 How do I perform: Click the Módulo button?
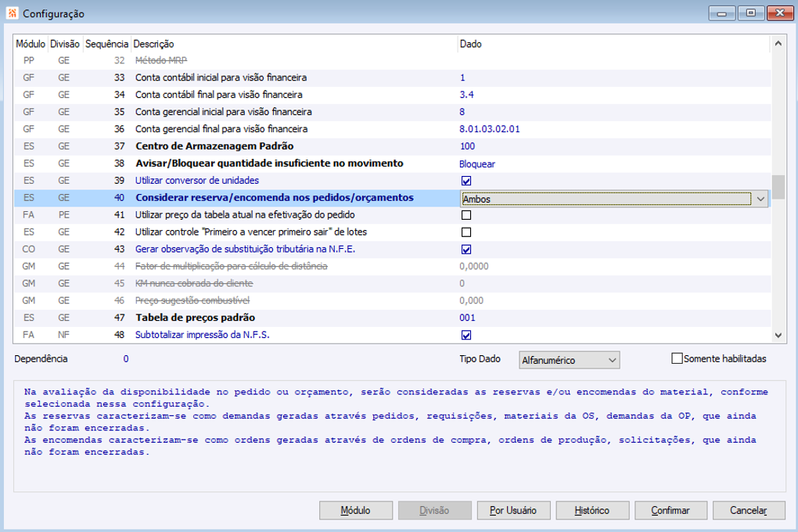click(x=356, y=510)
